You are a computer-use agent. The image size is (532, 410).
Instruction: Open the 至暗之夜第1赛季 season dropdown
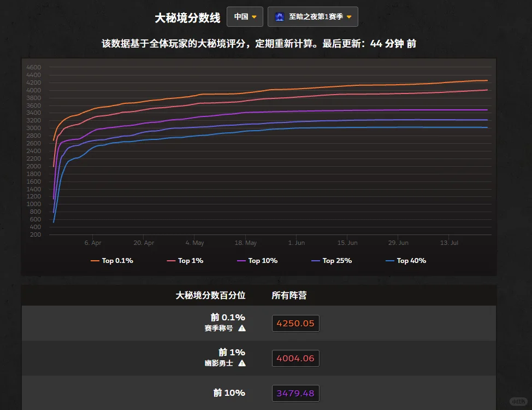click(x=312, y=16)
